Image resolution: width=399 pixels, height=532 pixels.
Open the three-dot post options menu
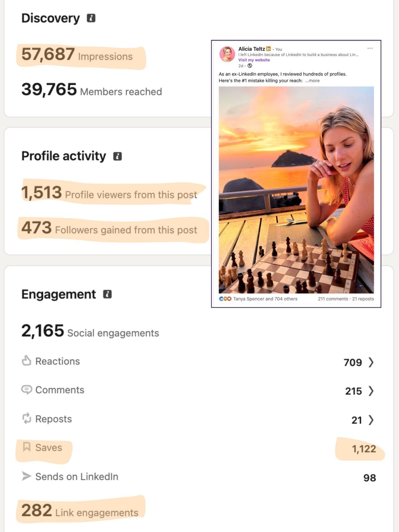click(370, 48)
